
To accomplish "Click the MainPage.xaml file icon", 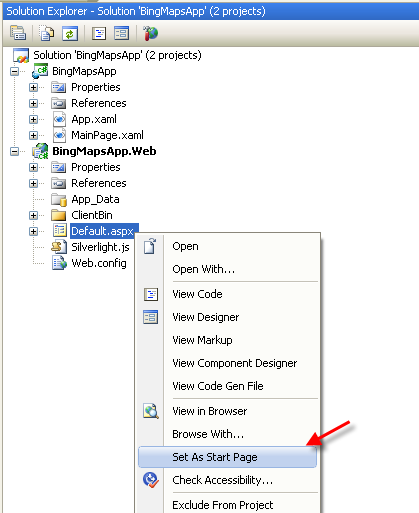I will click(x=59, y=135).
